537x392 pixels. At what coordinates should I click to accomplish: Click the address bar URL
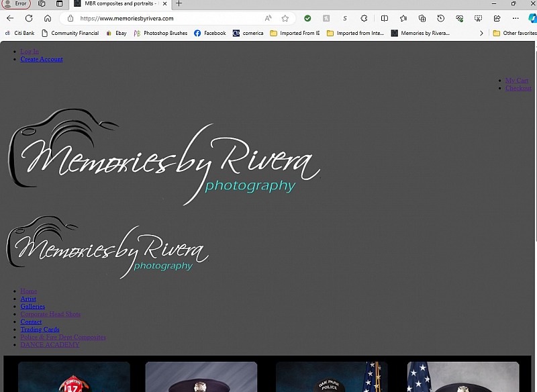coord(127,19)
